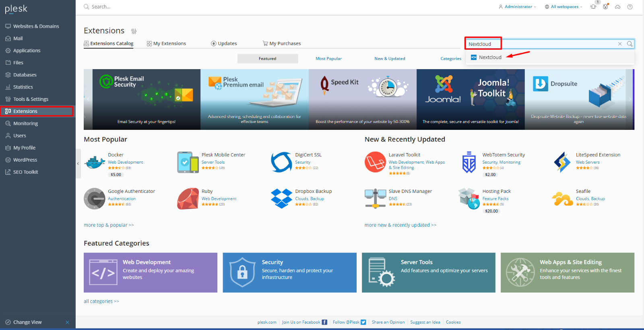Switch to My Extensions tab
This screenshot has height=330, width=644.
coord(166,43)
